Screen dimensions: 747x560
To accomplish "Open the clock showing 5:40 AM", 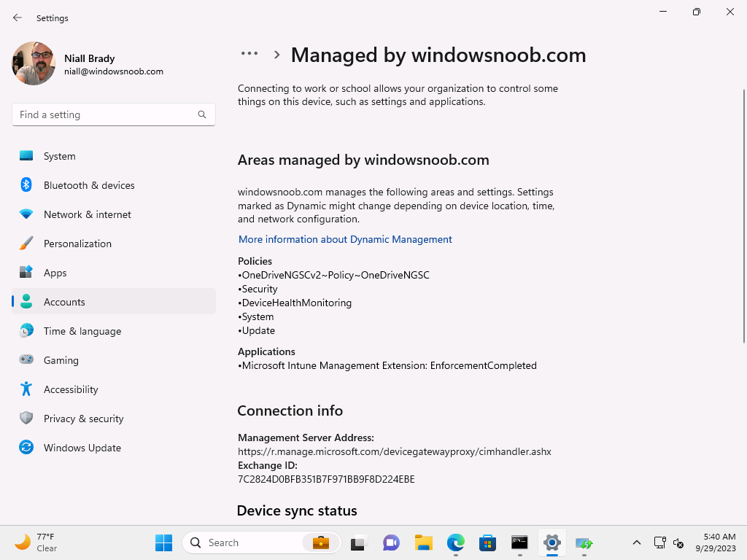I will click(x=715, y=542).
